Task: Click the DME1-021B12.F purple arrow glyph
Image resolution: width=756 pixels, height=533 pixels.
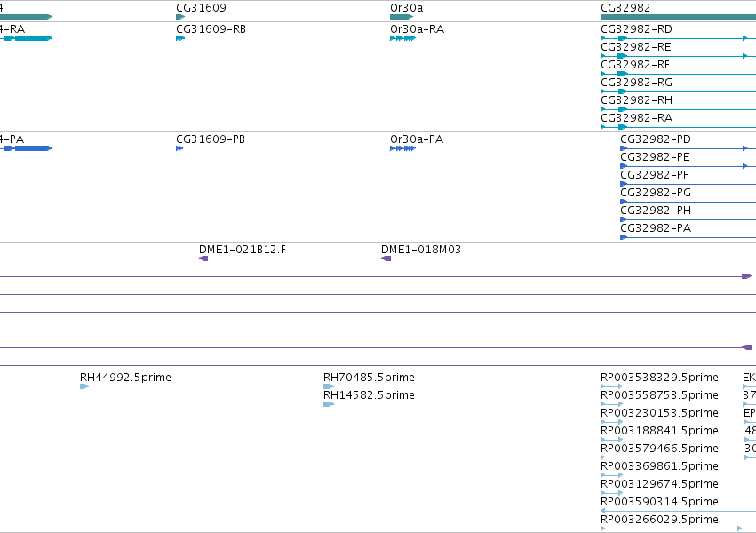Action: [x=203, y=259]
